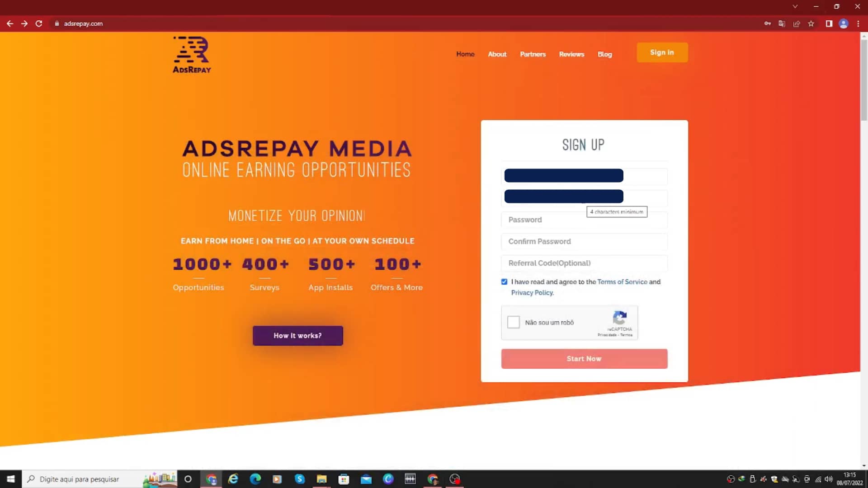The image size is (868, 488).
Task: Click the share page icon
Action: 797,23
